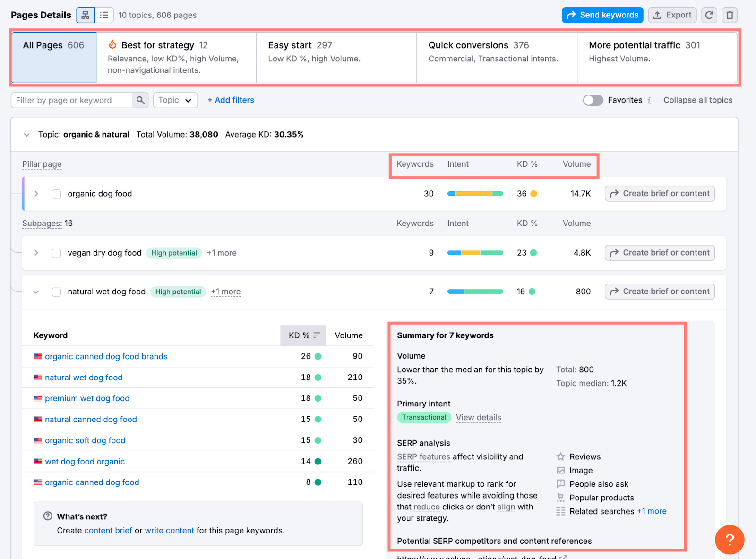Image resolution: width=756 pixels, height=559 pixels.
Task: Select the vegan dry dog food checkbox
Action: pyautogui.click(x=56, y=253)
